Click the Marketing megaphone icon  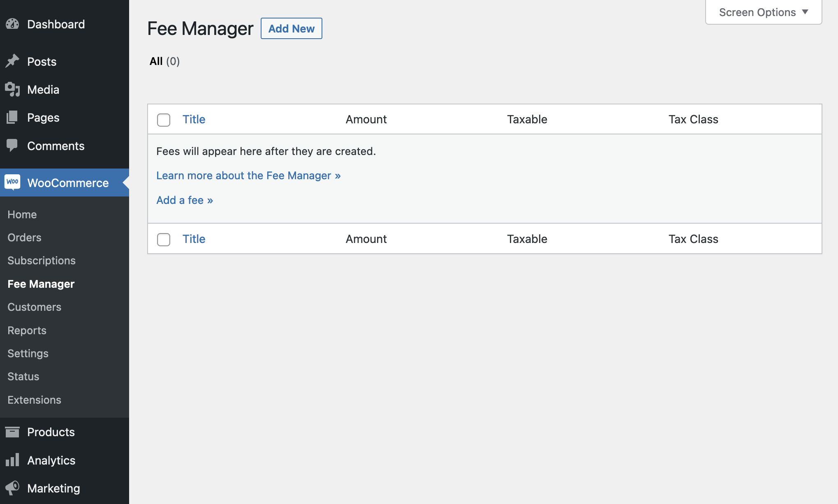click(12, 488)
